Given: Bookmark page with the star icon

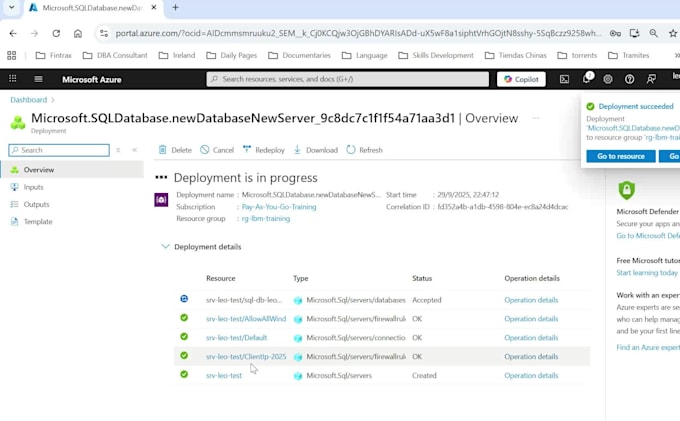Looking at the screenshot, I should point(673,33).
